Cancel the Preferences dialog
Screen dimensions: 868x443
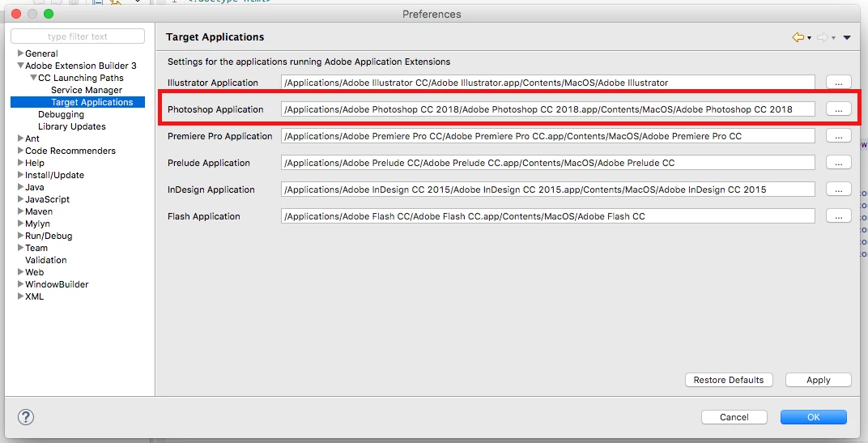pyautogui.click(x=734, y=417)
